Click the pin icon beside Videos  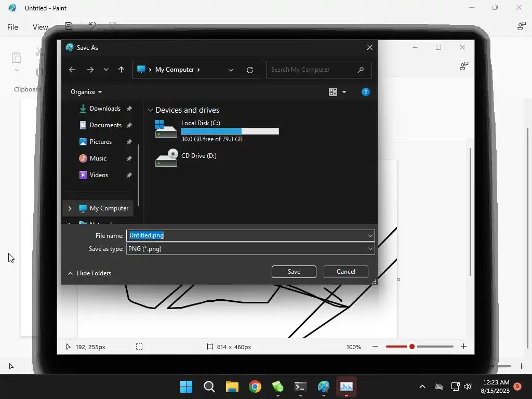coord(129,175)
